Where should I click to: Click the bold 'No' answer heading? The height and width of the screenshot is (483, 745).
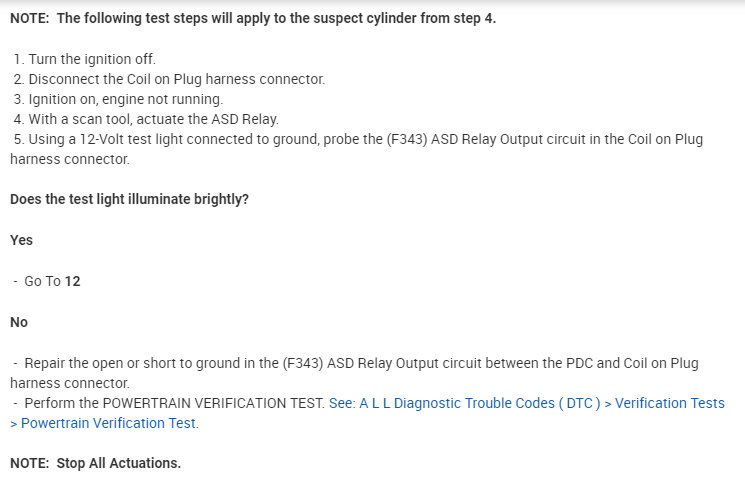point(19,322)
